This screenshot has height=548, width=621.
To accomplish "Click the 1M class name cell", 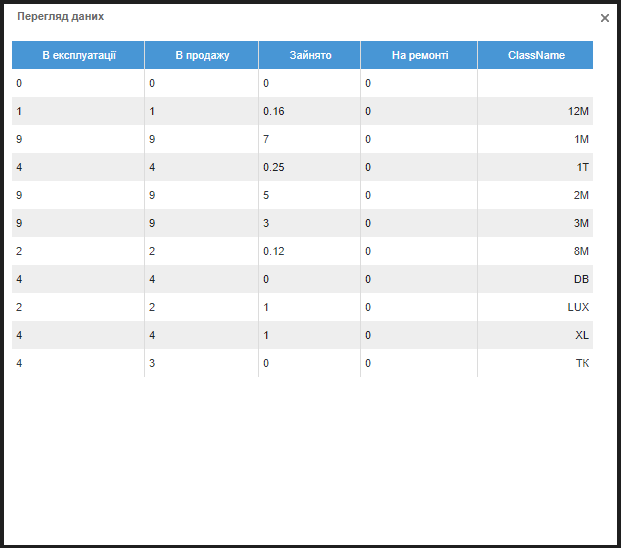I will (581, 139).
